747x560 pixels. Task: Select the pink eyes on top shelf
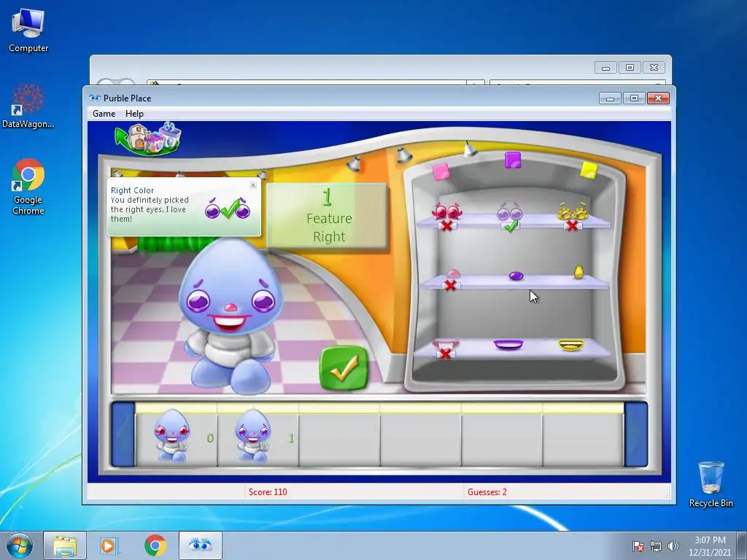tap(446, 211)
